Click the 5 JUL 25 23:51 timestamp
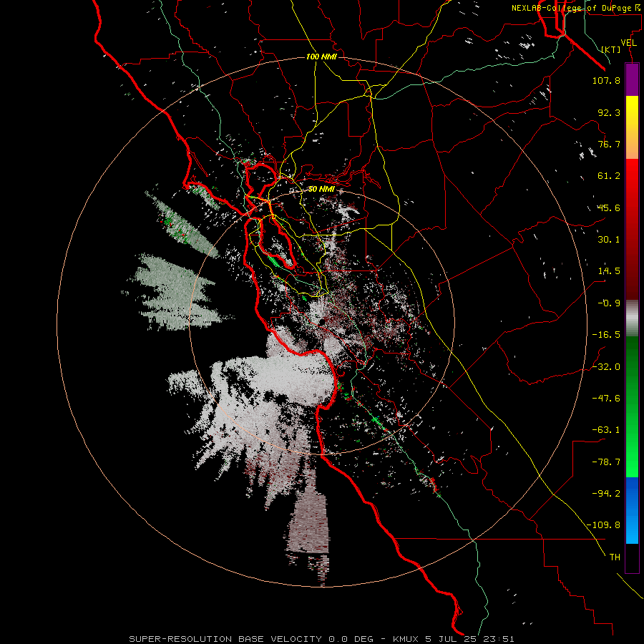Screen dimensions: 644x644 coord(469,639)
